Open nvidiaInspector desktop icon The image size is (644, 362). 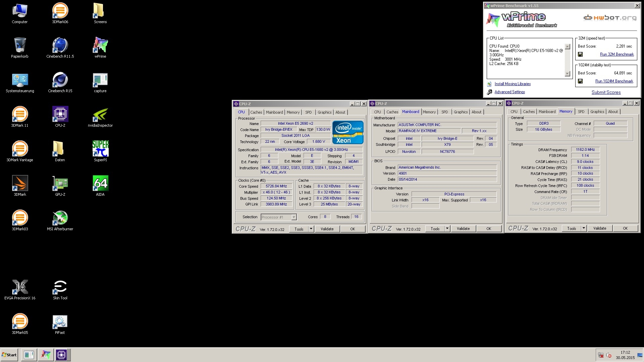coord(100,115)
